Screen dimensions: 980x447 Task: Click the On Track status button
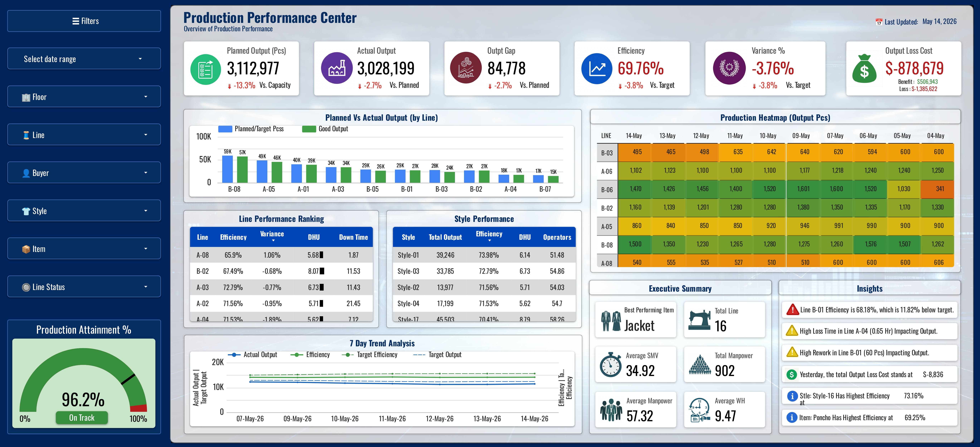click(82, 417)
